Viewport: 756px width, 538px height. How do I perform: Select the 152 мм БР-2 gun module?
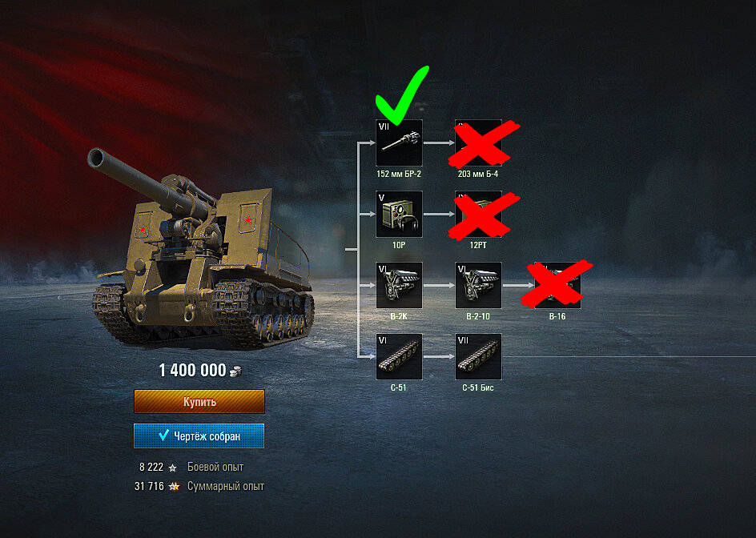click(x=399, y=143)
